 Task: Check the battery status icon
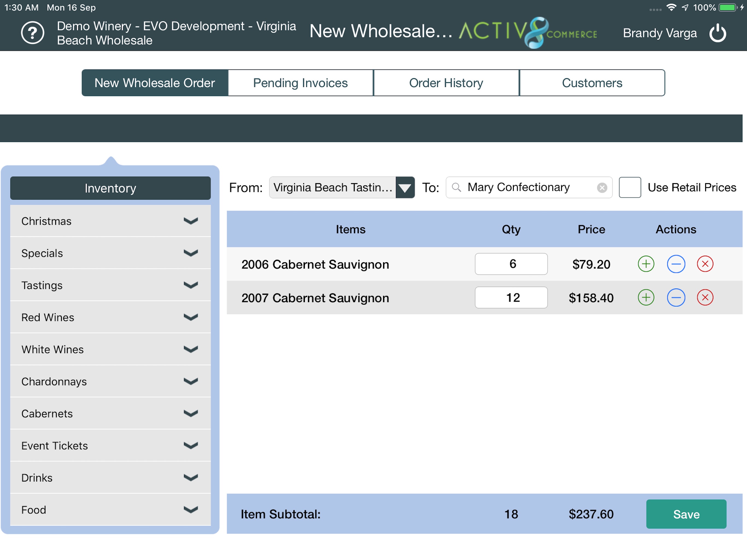[727, 7]
